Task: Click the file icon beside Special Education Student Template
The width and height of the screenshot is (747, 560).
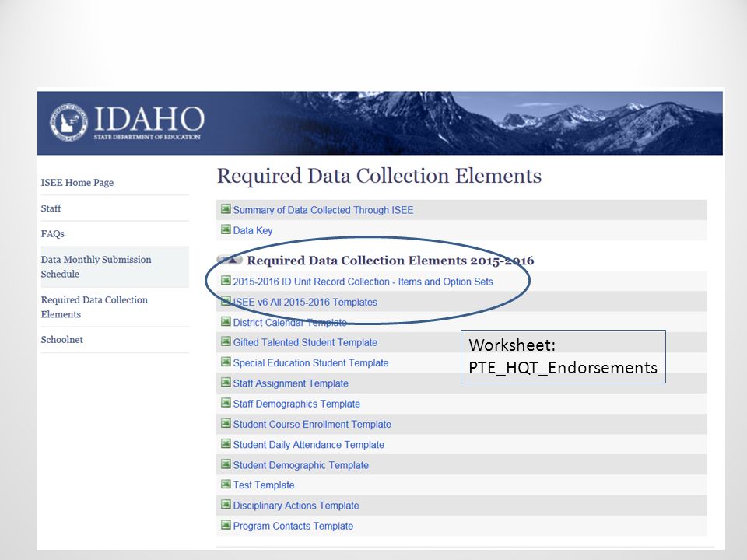Action: click(226, 362)
